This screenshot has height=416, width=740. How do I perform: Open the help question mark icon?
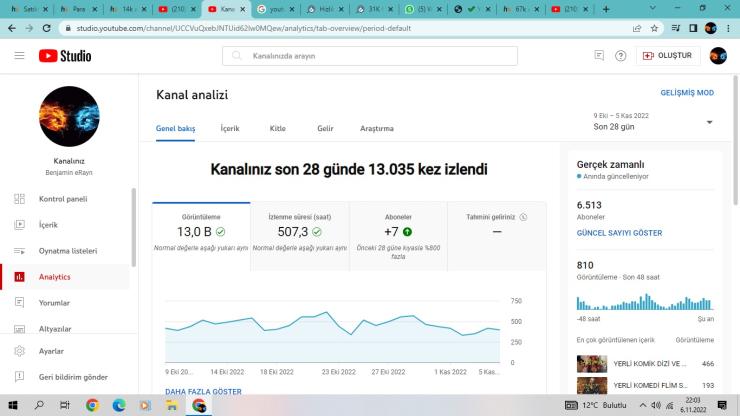[621, 56]
